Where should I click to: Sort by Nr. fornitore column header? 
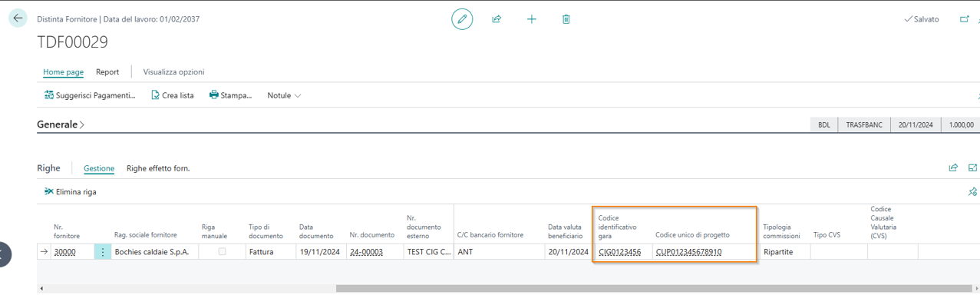click(x=67, y=231)
